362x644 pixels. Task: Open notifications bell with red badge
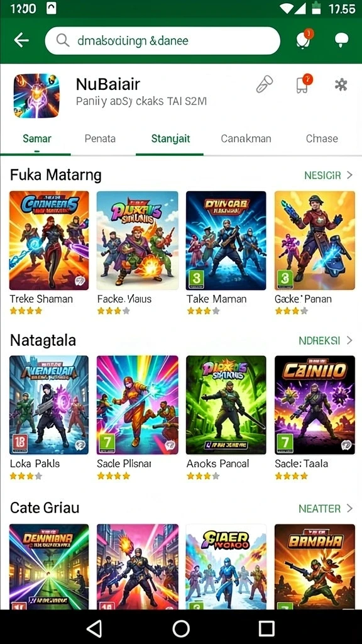(304, 40)
